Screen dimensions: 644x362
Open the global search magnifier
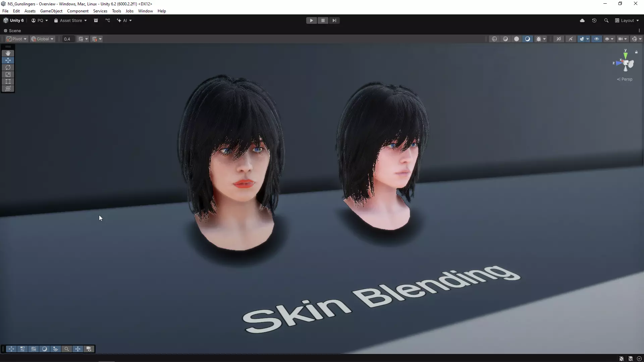[606, 20]
